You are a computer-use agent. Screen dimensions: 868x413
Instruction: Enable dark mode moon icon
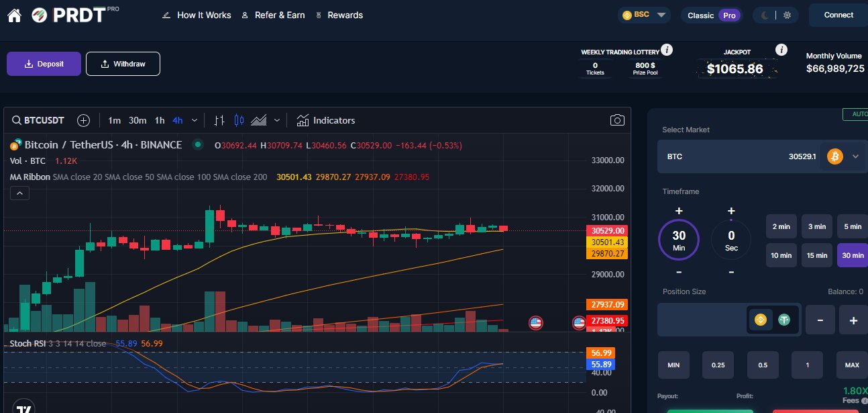click(x=765, y=15)
